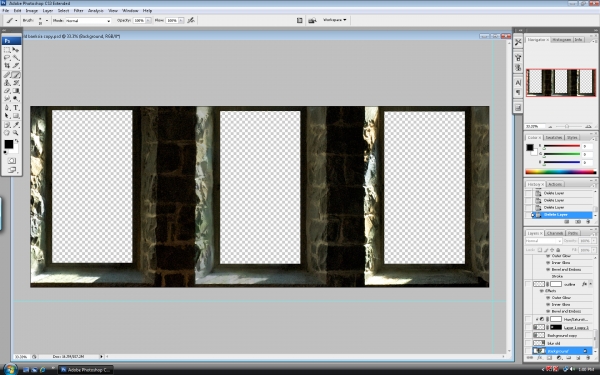Select the Clone Stamp tool
This screenshot has height=375, width=600.
click(x=7, y=83)
